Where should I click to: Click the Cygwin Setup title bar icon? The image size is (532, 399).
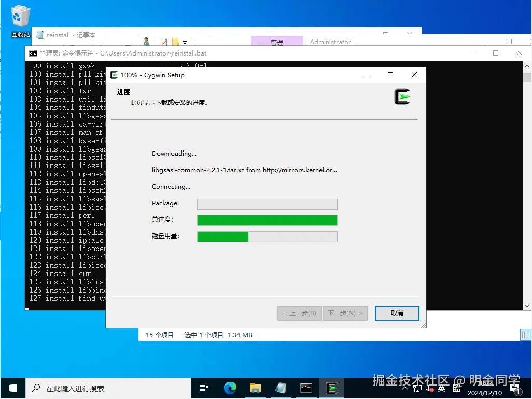tap(115, 75)
